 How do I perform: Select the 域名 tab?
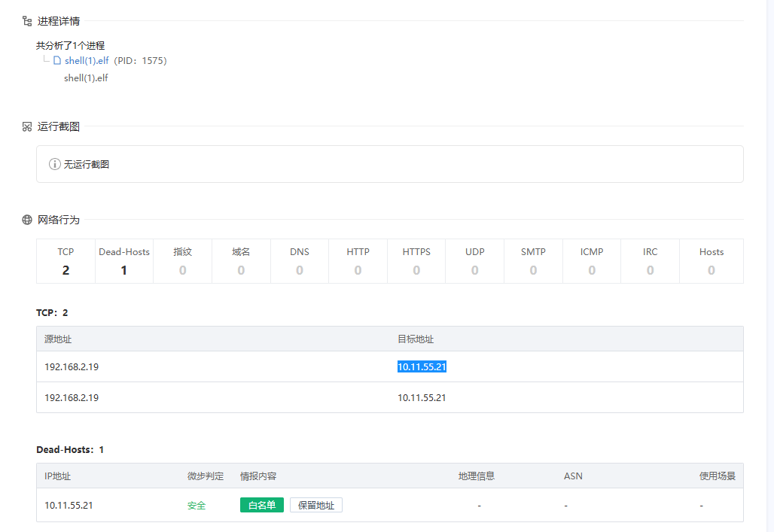[241, 260]
